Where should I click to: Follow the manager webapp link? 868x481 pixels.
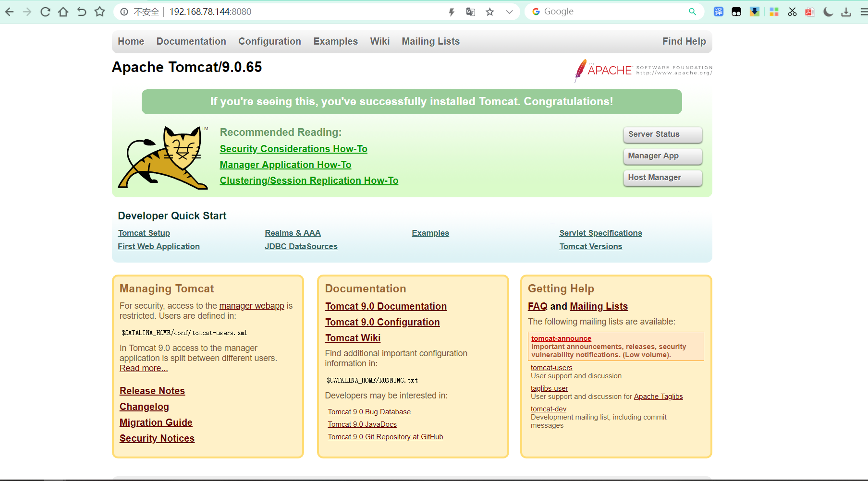click(252, 306)
